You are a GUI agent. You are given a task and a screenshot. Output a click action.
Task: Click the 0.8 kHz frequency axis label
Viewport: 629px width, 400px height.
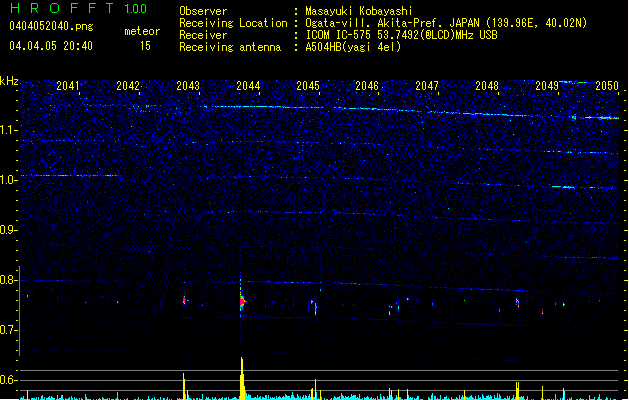[x=9, y=280]
